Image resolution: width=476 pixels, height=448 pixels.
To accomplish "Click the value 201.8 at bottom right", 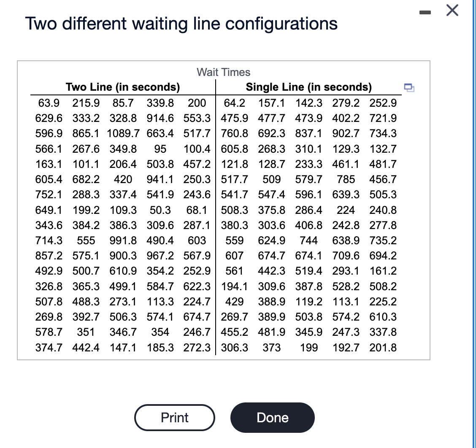I will [x=382, y=348].
